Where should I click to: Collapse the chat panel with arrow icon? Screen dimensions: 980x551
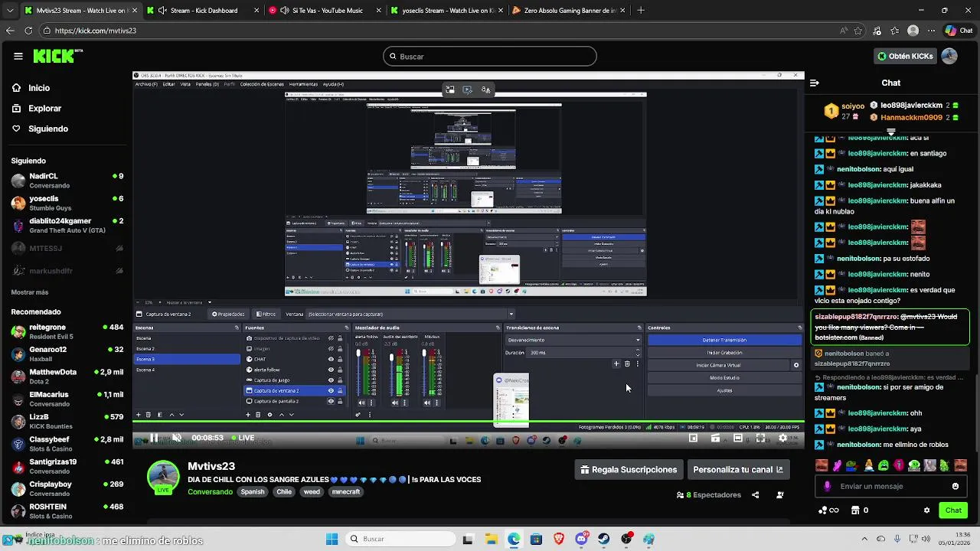815,83
